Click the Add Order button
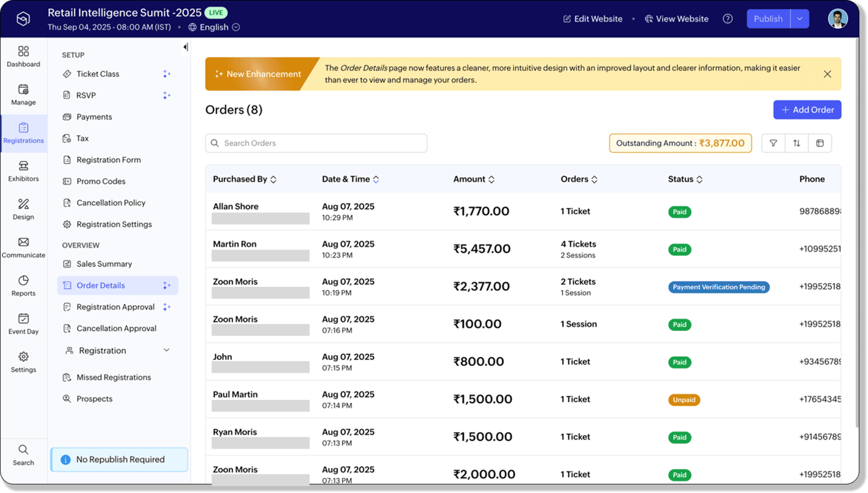868x493 pixels. 807,110
